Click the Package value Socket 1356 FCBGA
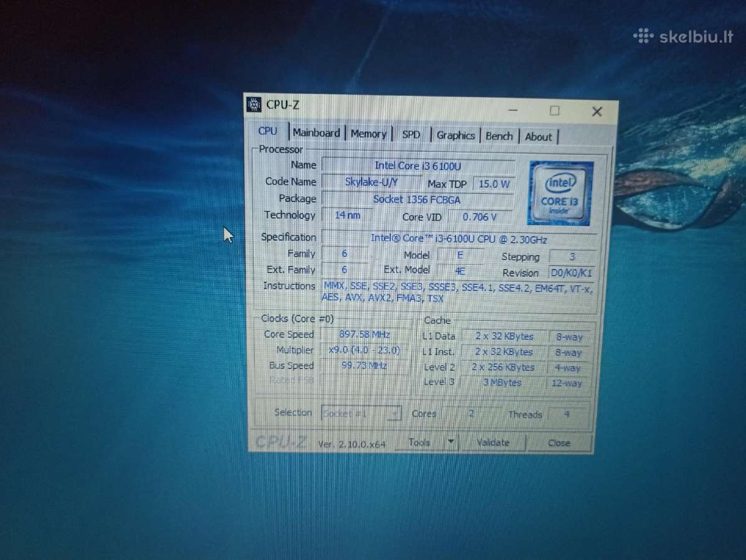Screen dimensions: 746x560 pyautogui.click(x=417, y=200)
